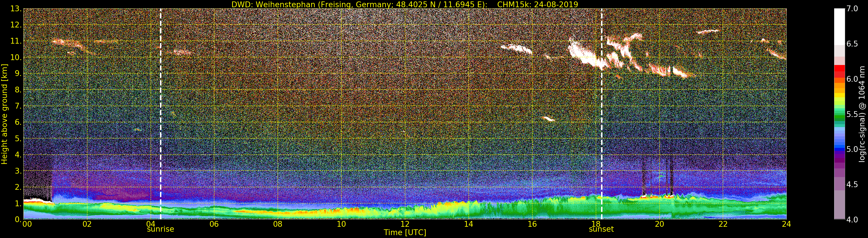
Task: Click the height axis tick label '9.'
Action: 18,73
